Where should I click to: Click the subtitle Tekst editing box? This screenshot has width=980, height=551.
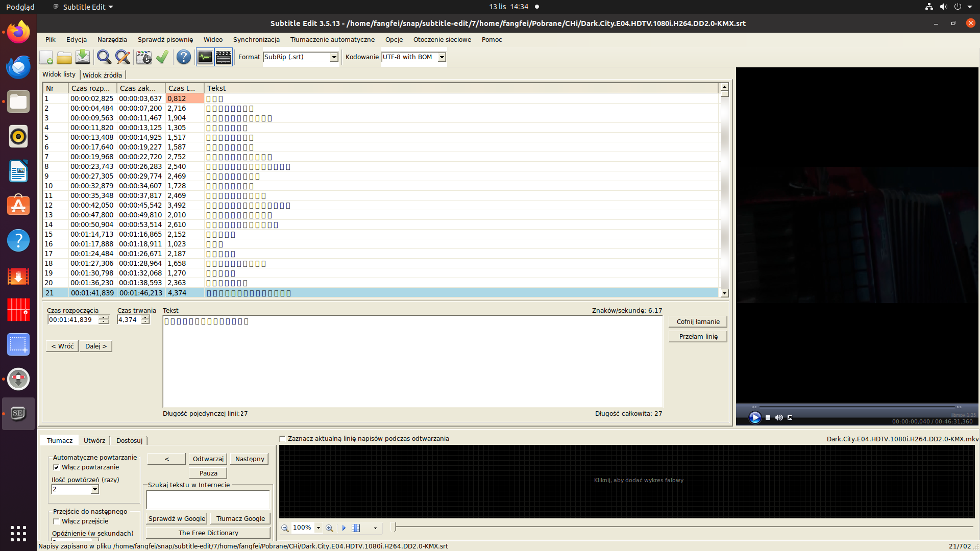coord(412,361)
